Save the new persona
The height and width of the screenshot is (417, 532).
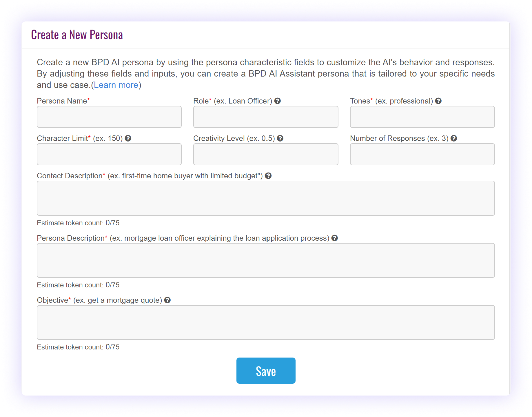[x=266, y=371]
